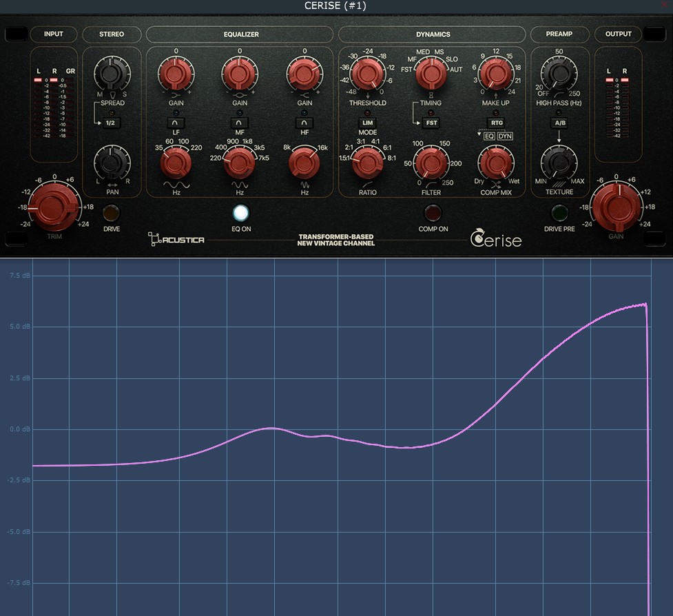This screenshot has width=673, height=616.
Task: Click the RTG button under Make Up
Action: point(497,123)
